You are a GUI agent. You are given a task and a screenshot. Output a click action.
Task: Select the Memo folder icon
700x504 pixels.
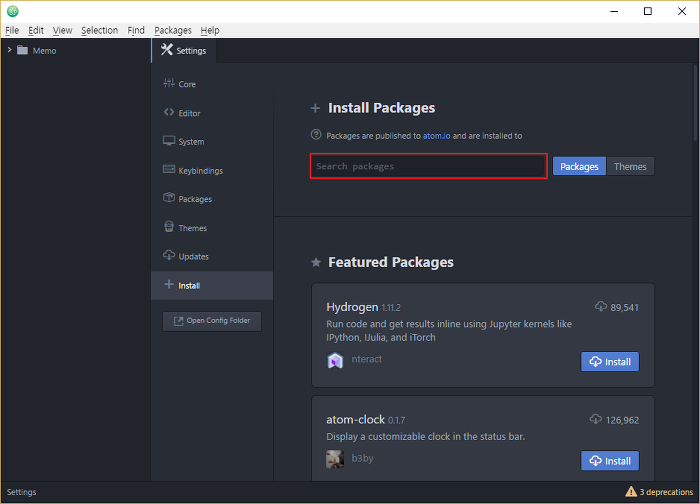pyautogui.click(x=22, y=50)
